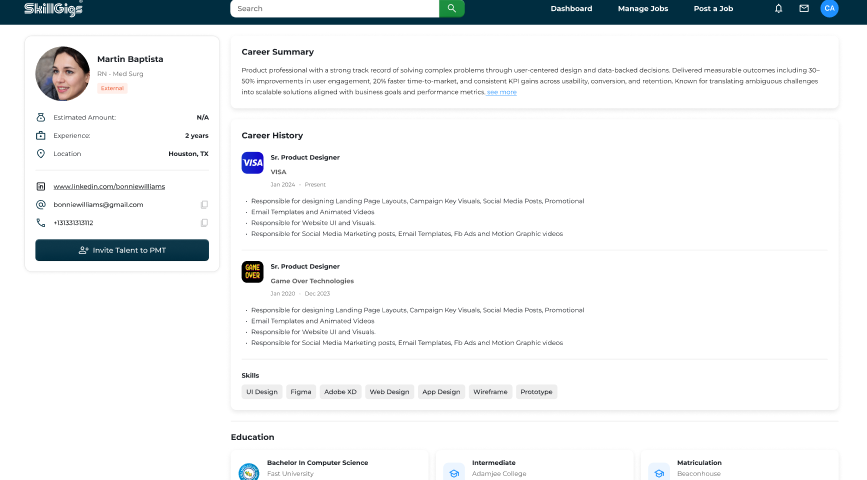Expand career summary with see more

(x=502, y=92)
